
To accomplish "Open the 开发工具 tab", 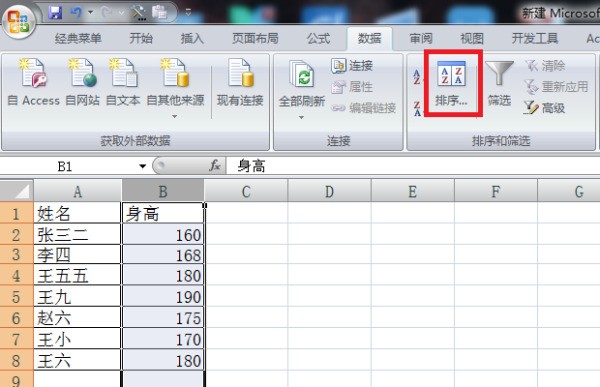I will (x=535, y=39).
